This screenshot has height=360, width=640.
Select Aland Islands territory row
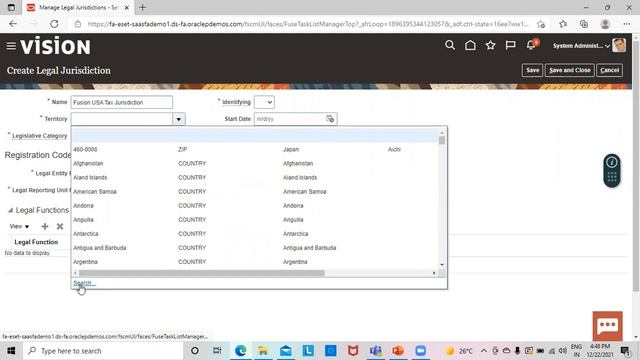tap(256, 178)
